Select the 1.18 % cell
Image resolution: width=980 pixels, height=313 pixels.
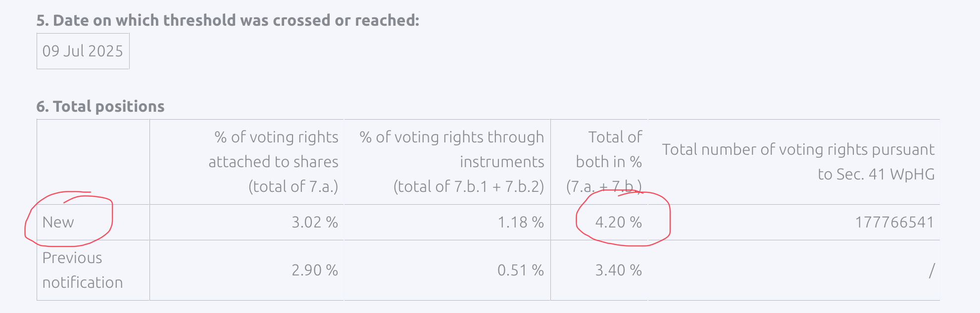click(x=521, y=222)
